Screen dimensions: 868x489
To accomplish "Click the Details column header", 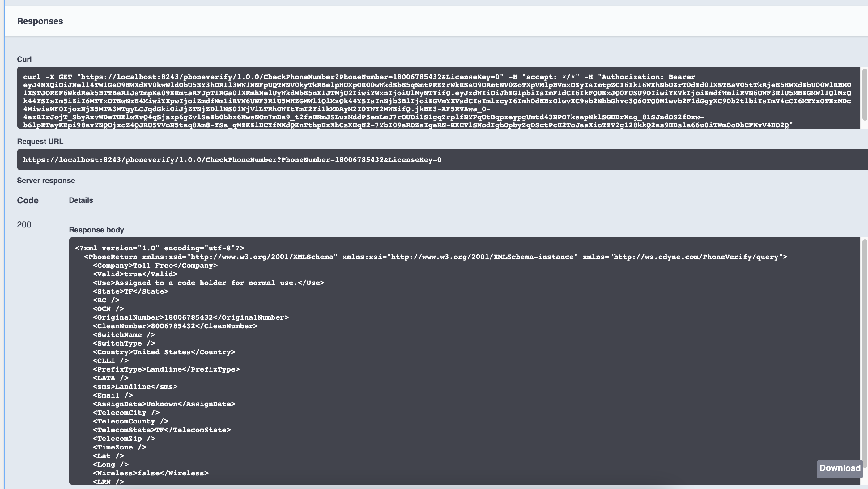I will click(81, 200).
